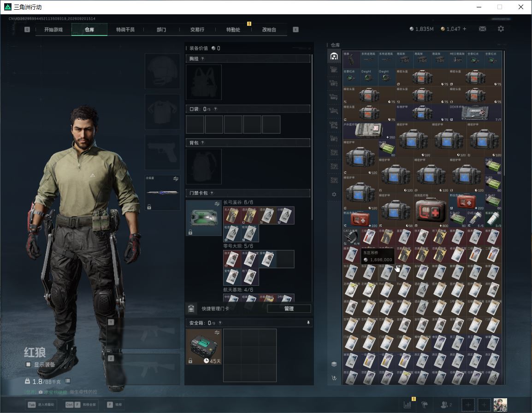Select the knife melee weapon slot
The image size is (532, 413).
pos(162,193)
